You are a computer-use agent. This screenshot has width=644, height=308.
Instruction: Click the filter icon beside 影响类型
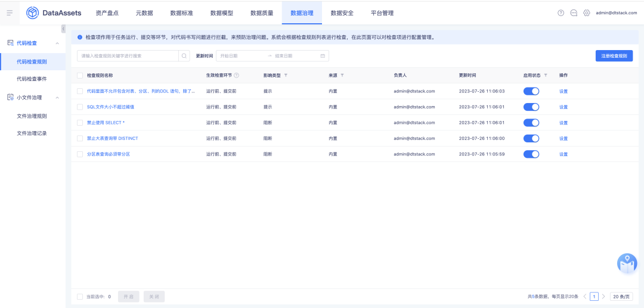[286, 76]
